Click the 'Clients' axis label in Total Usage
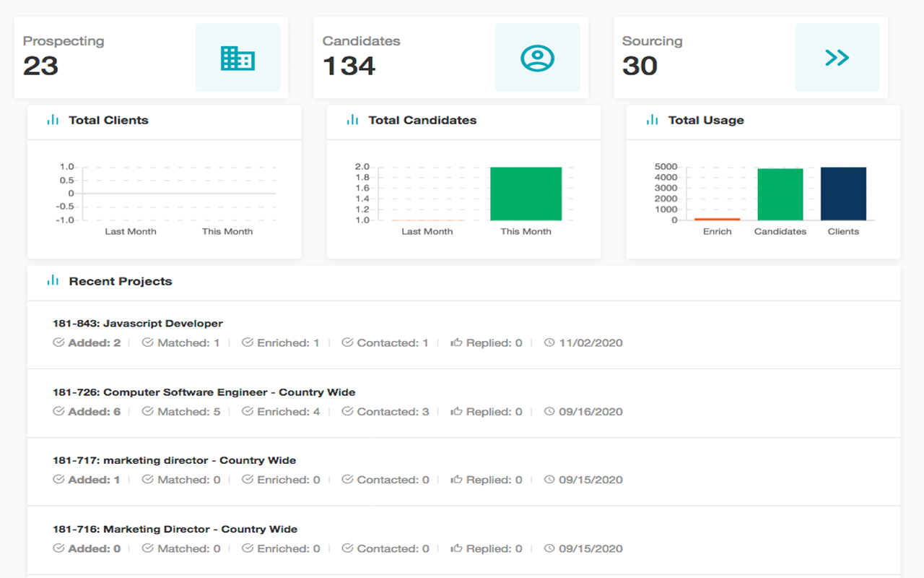 (843, 231)
